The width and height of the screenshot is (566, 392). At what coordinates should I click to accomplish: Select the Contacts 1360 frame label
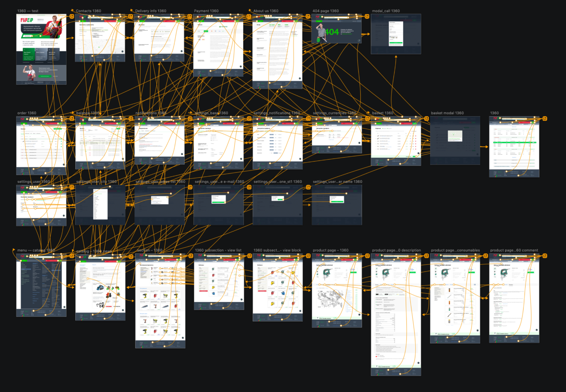(88, 11)
